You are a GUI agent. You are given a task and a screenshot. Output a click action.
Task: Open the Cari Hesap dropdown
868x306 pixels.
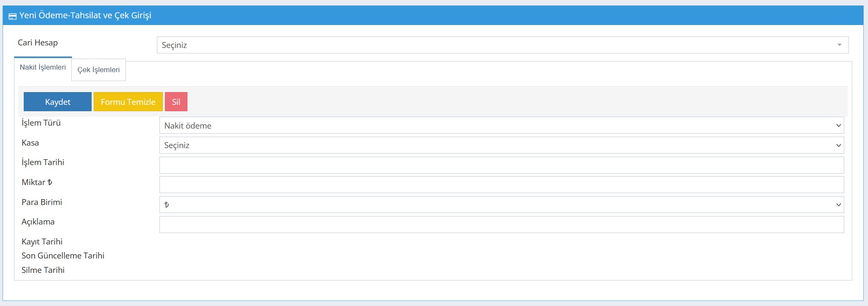pos(502,45)
